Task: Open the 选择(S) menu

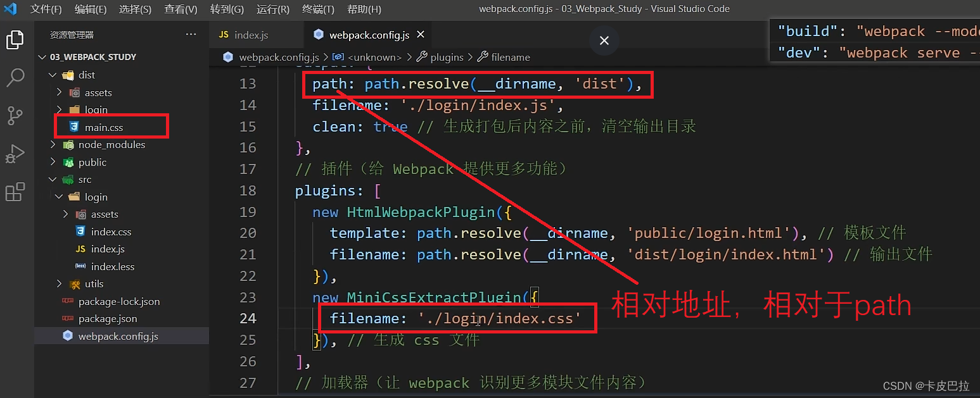Action: click(x=135, y=9)
